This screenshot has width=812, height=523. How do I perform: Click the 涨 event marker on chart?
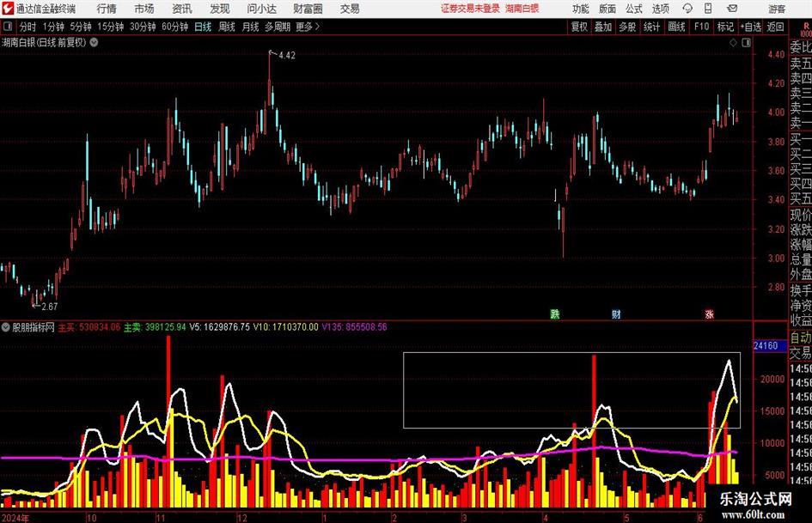[x=710, y=313]
